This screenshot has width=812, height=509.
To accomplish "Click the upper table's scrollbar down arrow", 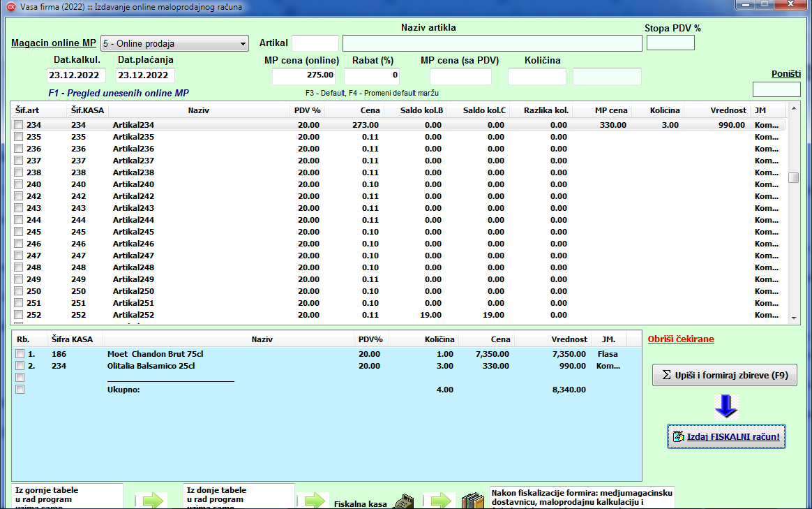I will tap(793, 319).
